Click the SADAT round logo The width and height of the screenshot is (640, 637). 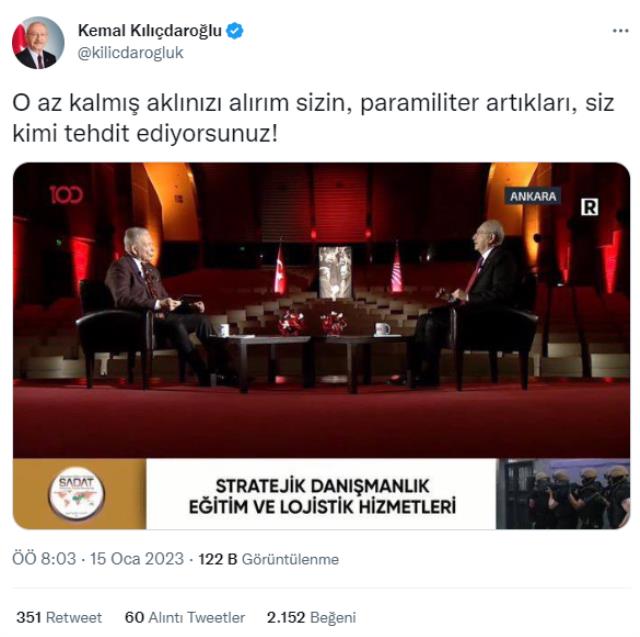pos(76,493)
